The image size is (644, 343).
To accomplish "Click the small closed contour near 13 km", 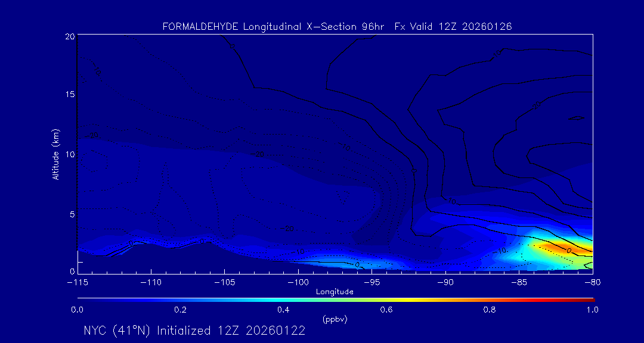I will [x=576, y=119].
